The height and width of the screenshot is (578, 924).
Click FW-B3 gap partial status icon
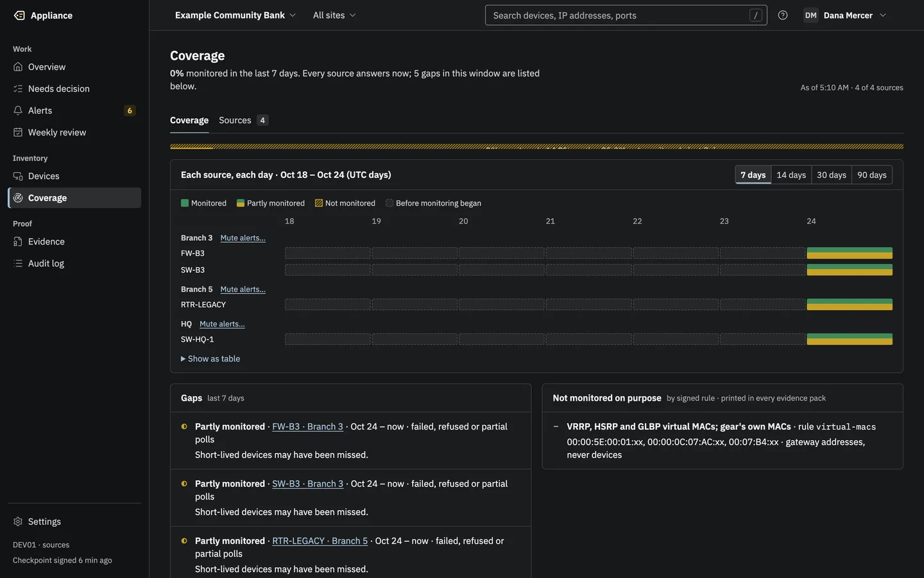[184, 426]
